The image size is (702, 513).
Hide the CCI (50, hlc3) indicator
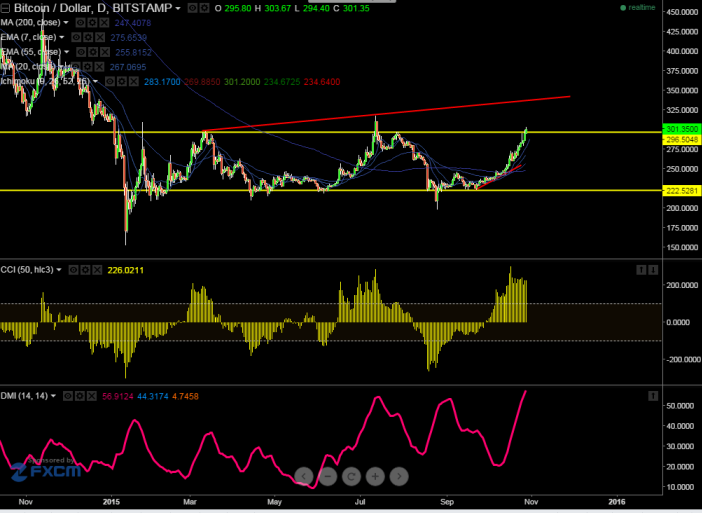point(73,270)
